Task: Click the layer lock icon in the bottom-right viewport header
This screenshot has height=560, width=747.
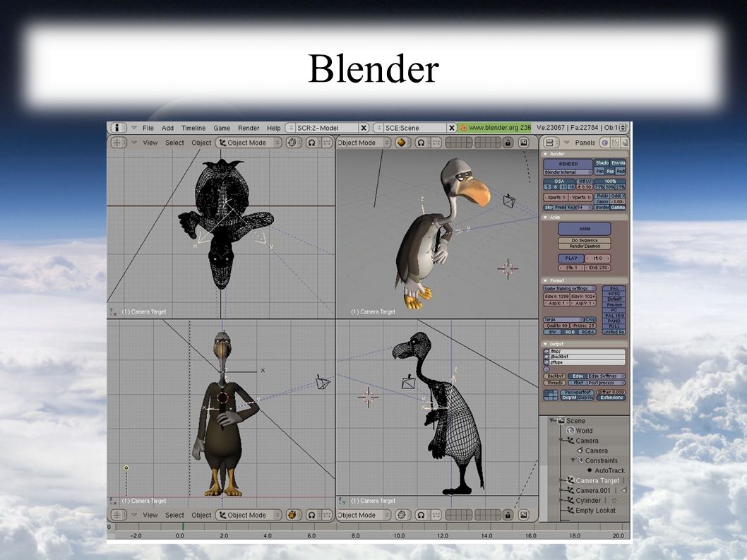Action: click(x=508, y=515)
